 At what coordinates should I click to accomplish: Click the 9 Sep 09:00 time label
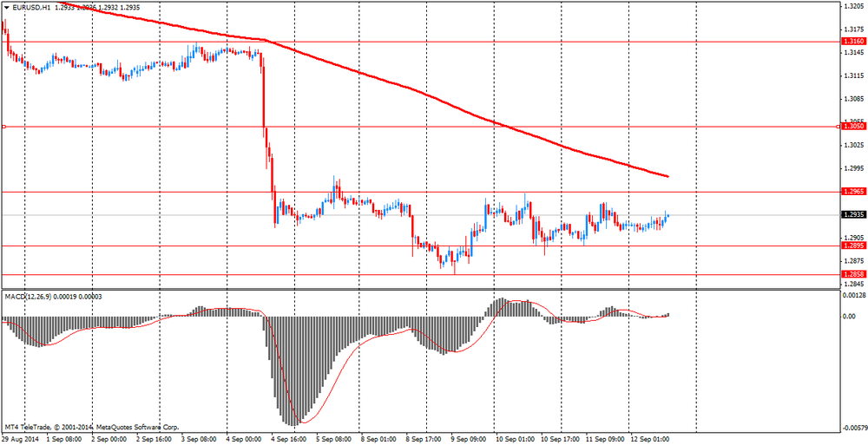click(x=470, y=440)
